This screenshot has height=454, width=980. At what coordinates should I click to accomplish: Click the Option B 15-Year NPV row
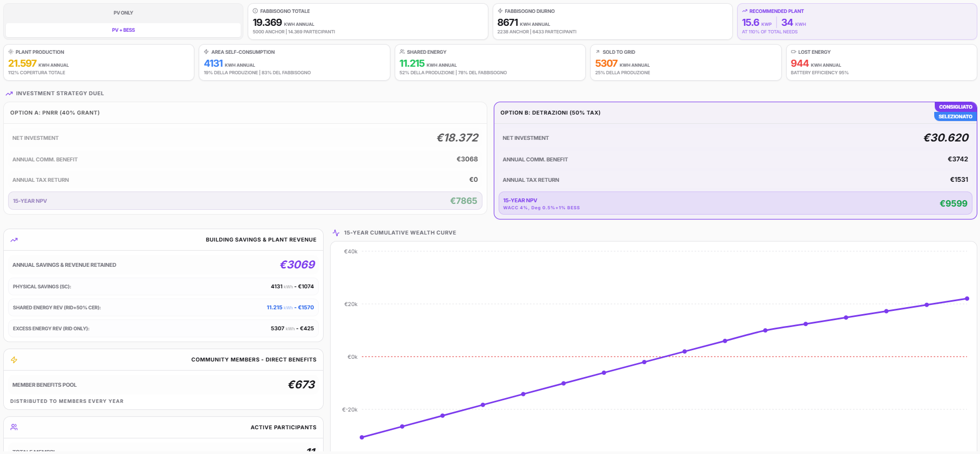click(x=735, y=203)
